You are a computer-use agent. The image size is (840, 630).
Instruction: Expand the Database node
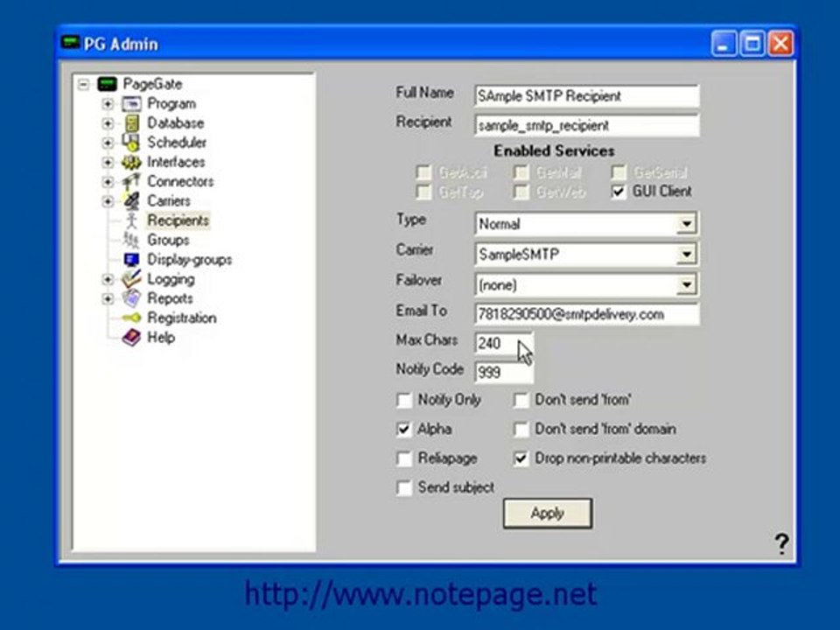107,123
